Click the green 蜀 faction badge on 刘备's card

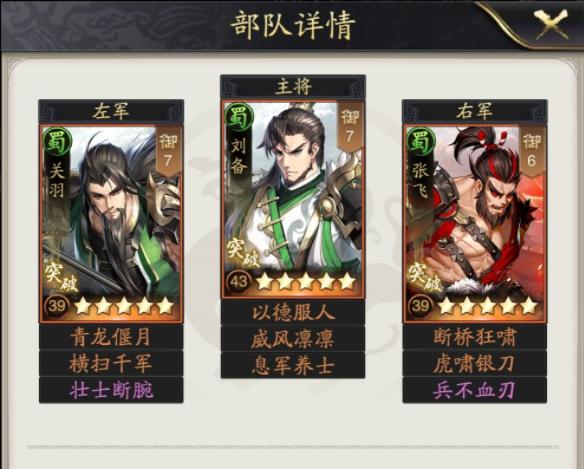pos(239,117)
